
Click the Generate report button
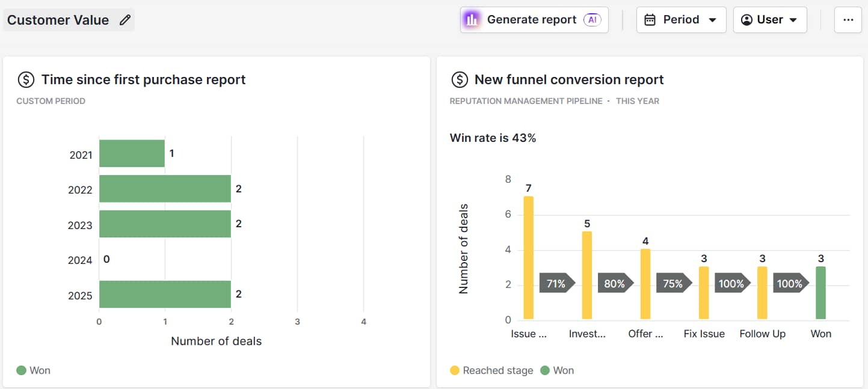(533, 20)
